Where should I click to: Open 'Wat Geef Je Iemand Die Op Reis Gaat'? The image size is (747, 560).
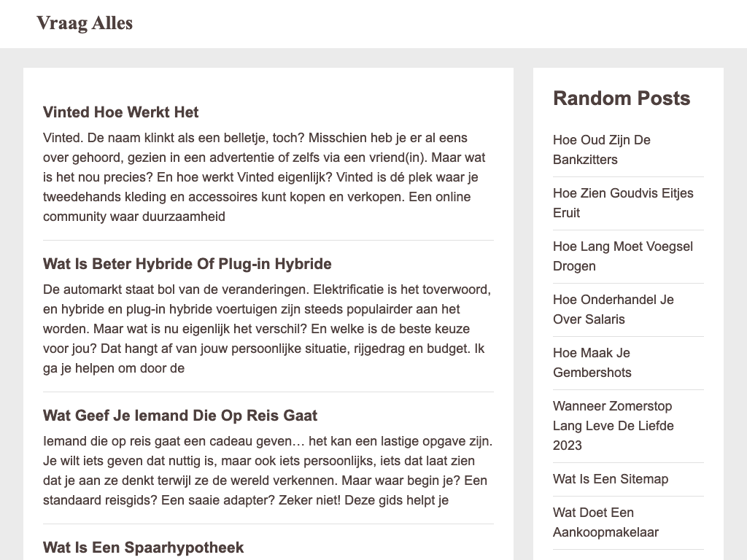tap(180, 416)
